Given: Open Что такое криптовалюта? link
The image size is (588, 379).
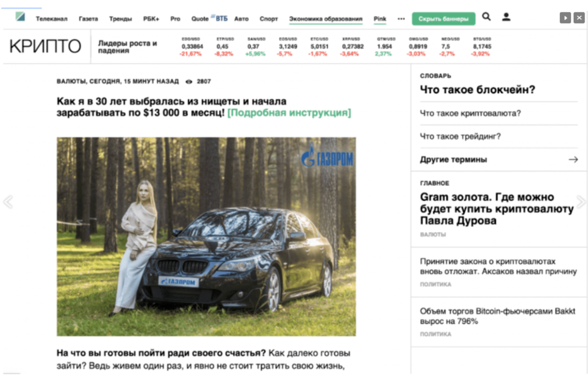Looking at the screenshot, I should pos(470,113).
